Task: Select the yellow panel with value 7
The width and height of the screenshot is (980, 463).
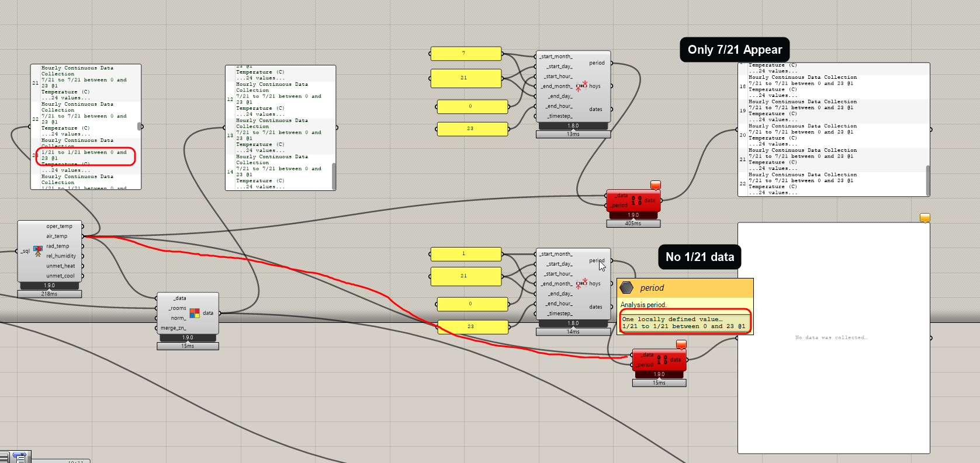Action: click(466, 54)
